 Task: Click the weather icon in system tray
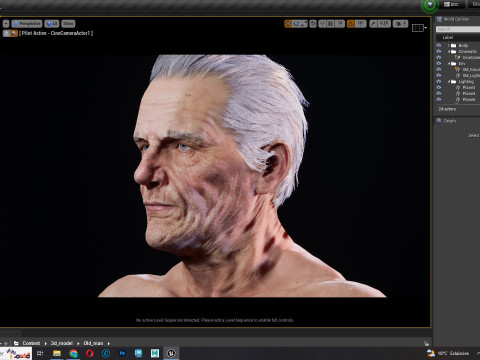[x=431, y=353]
